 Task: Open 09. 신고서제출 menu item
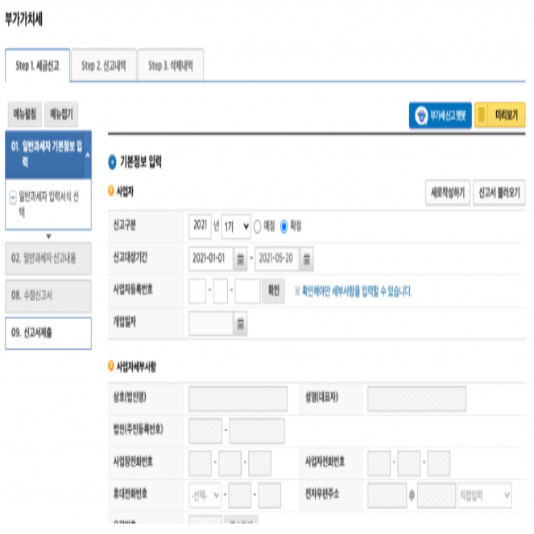click(x=48, y=333)
